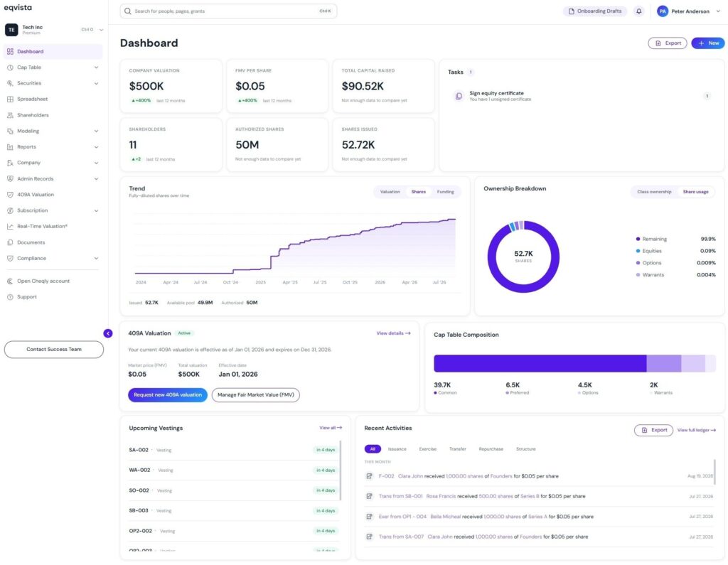
Task: Select the Shares toggle in Trend
Action: (x=418, y=192)
